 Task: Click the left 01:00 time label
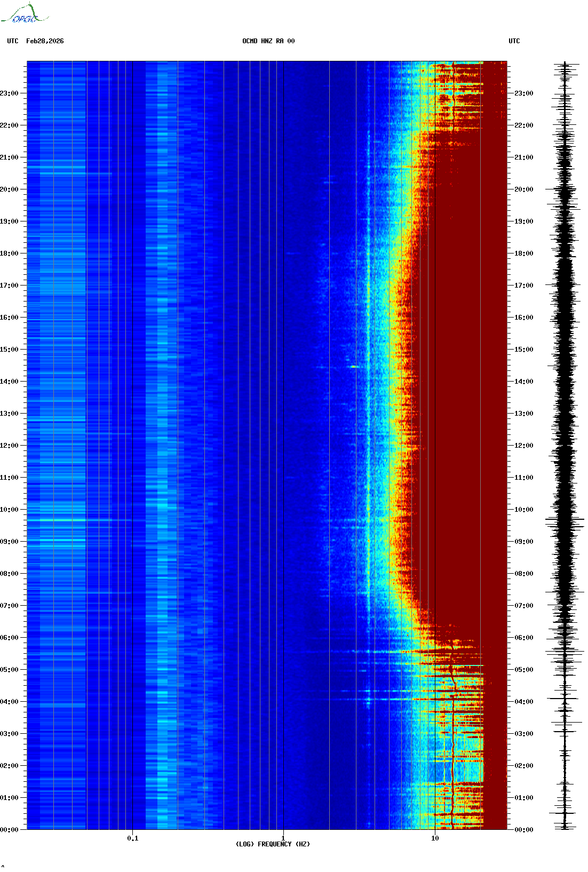click(x=9, y=798)
